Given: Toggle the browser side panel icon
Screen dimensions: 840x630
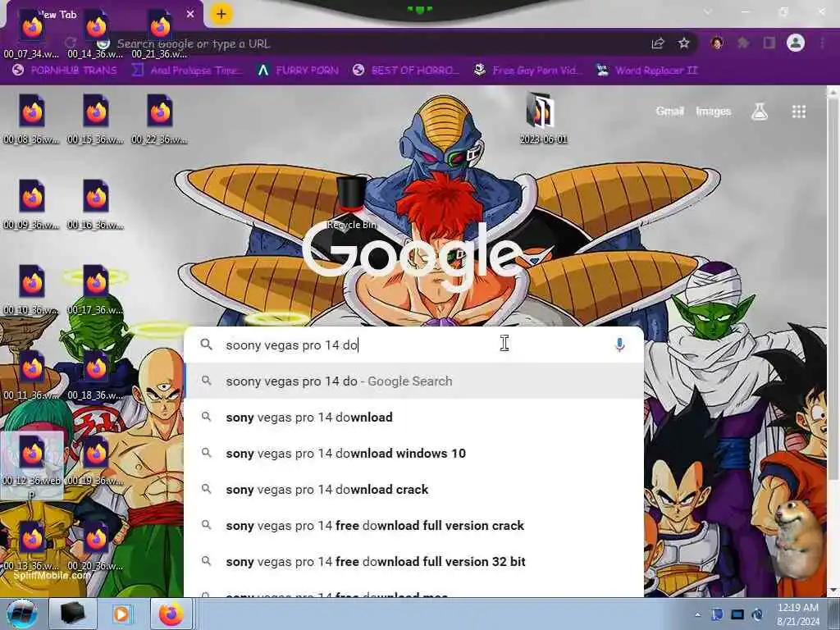Looking at the screenshot, I should click(x=769, y=43).
